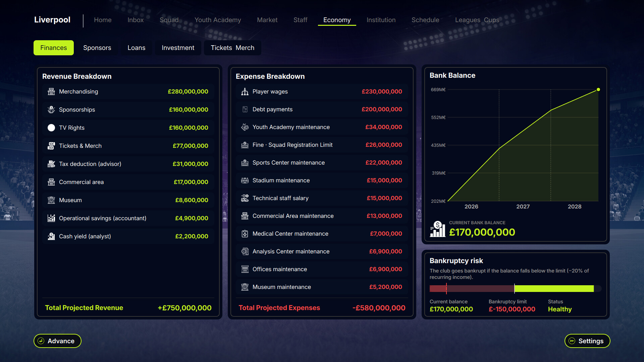Click the TV Rights £160,000,000 value
This screenshot has width=644, height=362.
(189, 128)
